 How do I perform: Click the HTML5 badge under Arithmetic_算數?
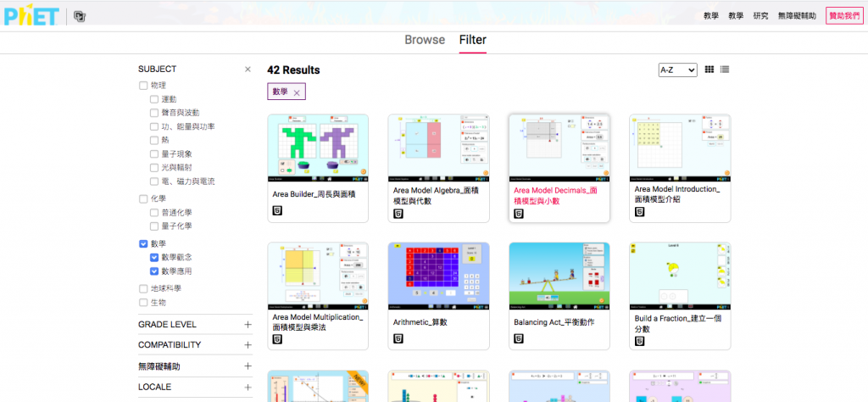click(398, 338)
